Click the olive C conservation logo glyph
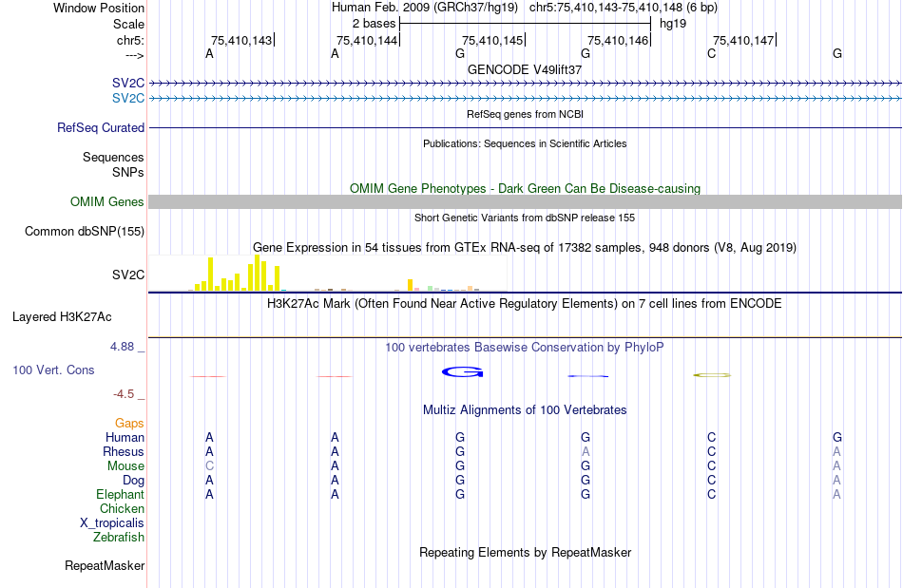The height and width of the screenshot is (588, 903). coord(712,375)
